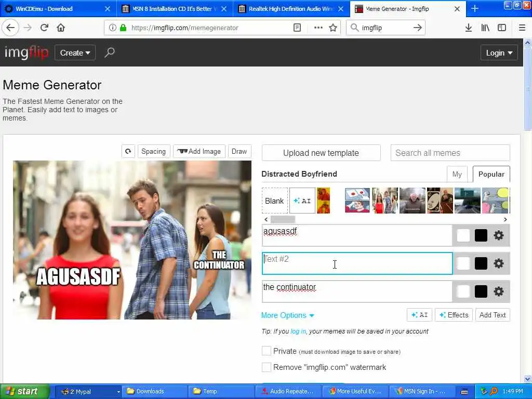
Task: Tick the Private checkbox
Action: coord(267,351)
